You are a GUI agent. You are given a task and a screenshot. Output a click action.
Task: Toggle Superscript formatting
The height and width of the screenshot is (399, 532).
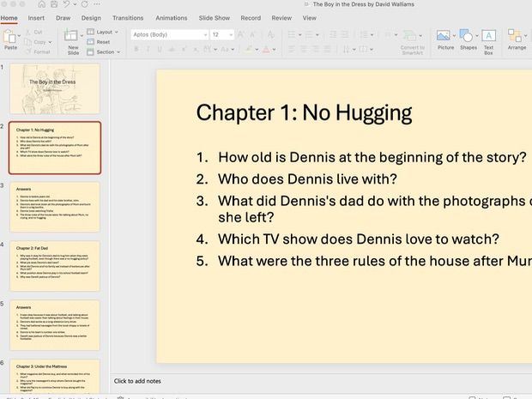184,50
